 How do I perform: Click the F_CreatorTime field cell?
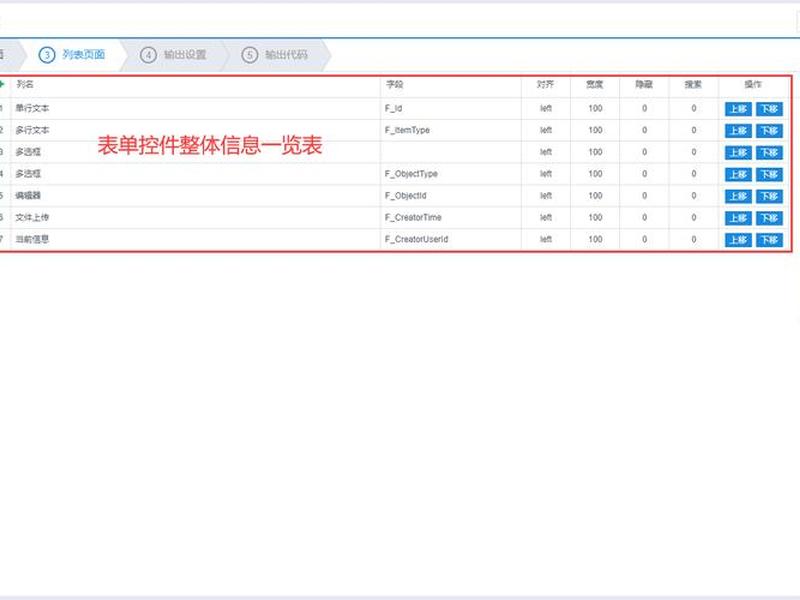413,218
